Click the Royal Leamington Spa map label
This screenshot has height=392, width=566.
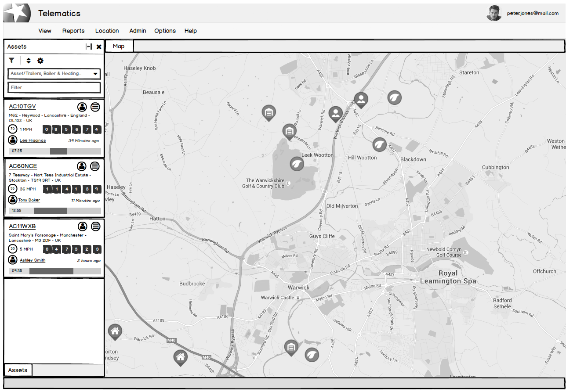[448, 277]
